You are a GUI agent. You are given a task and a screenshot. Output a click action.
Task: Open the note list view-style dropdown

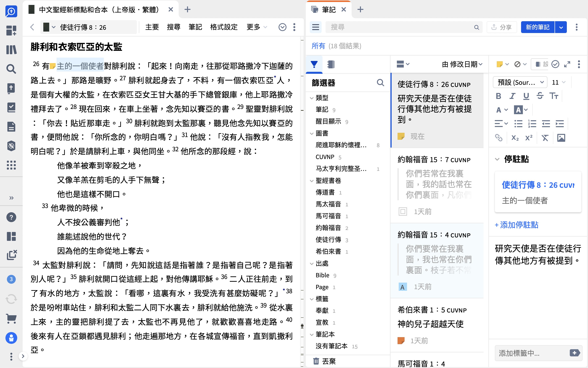(403, 64)
